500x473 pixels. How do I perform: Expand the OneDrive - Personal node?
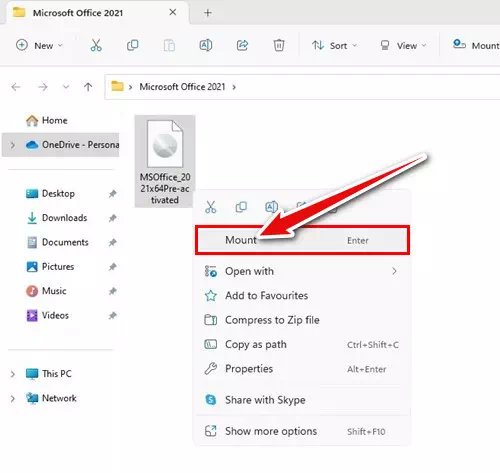(12, 145)
